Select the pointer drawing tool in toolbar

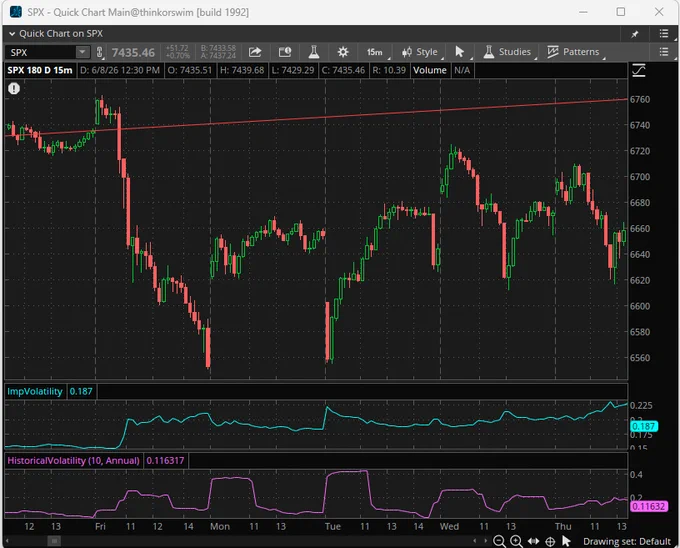(460, 52)
